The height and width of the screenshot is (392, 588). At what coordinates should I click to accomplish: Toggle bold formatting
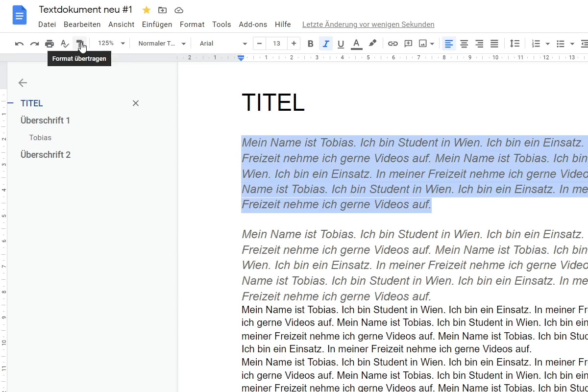[310, 44]
